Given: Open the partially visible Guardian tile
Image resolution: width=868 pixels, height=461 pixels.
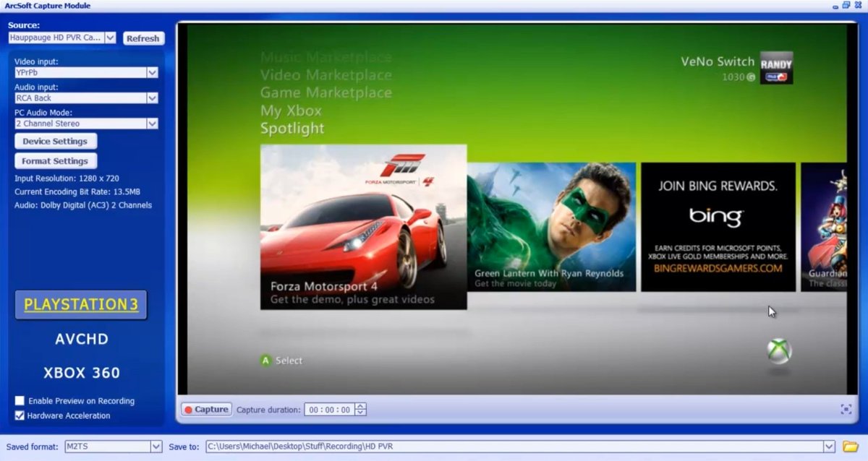Looking at the screenshot, I should coord(824,227).
